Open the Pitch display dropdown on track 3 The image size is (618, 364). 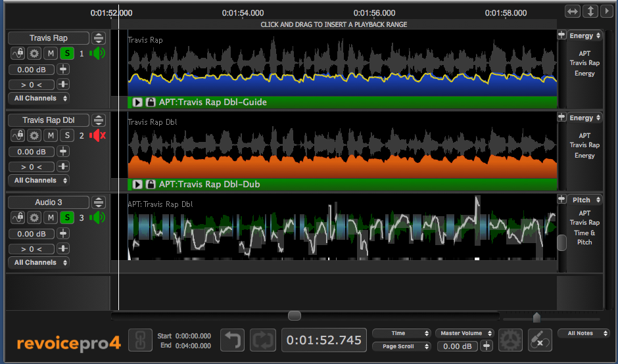click(x=584, y=200)
